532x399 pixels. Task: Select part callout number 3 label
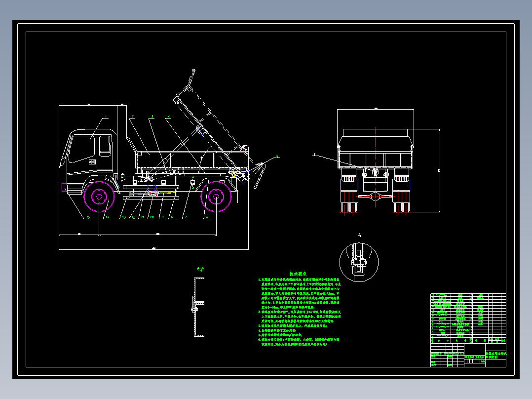point(152,117)
